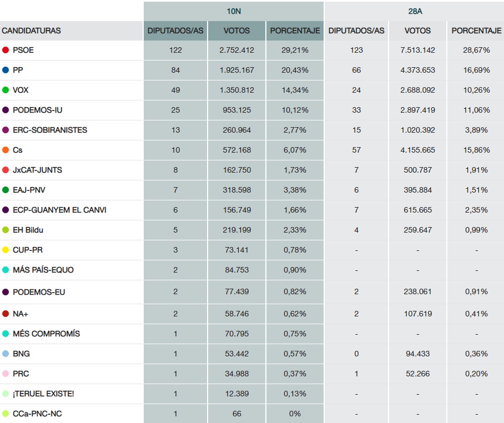Click the PORCENTAJE header under 10N

295,31
